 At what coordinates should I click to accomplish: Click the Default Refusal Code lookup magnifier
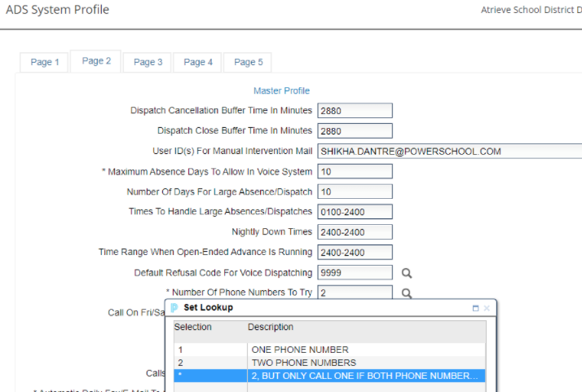[x=406, y=273]
